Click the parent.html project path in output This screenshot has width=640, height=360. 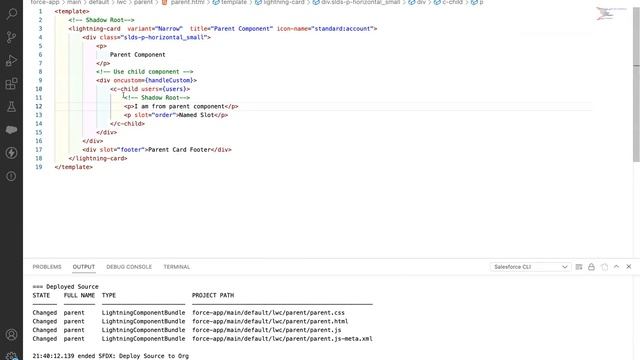(x=270, y=321)
